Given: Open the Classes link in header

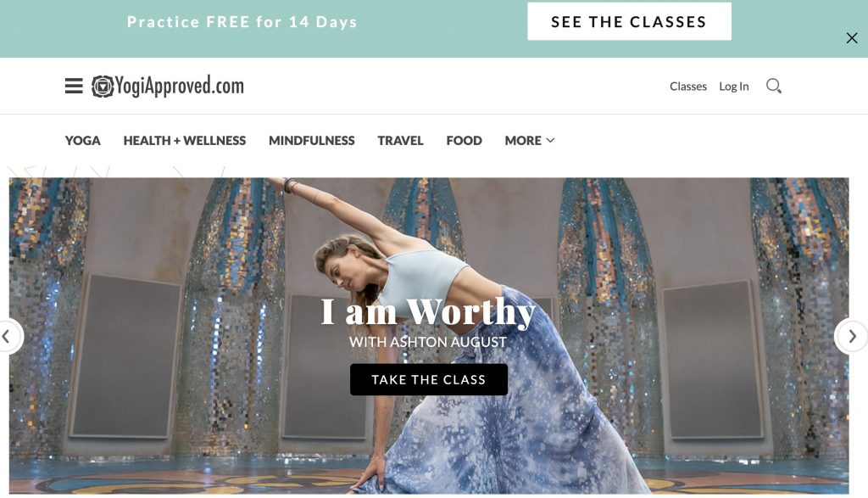Looking at the screenshot, I should (x=688, y=87).
